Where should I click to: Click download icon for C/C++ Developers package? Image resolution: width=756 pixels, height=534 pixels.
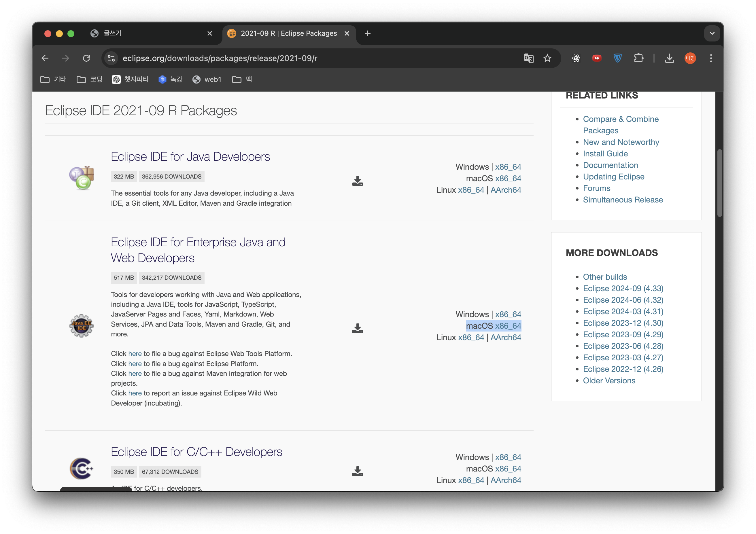[357, 471]
